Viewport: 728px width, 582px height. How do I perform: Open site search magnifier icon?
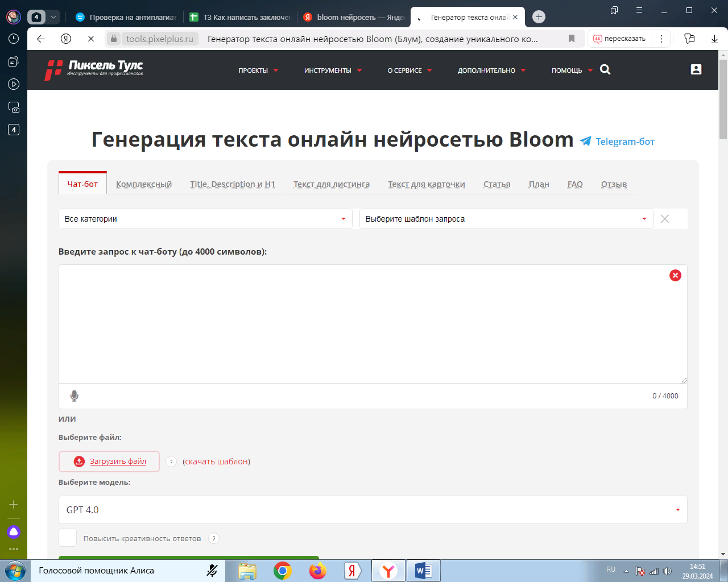605,69
